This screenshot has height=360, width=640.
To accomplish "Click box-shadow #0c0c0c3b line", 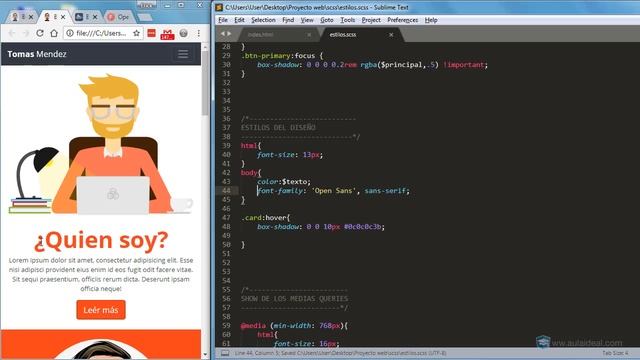I will [321, 227].
